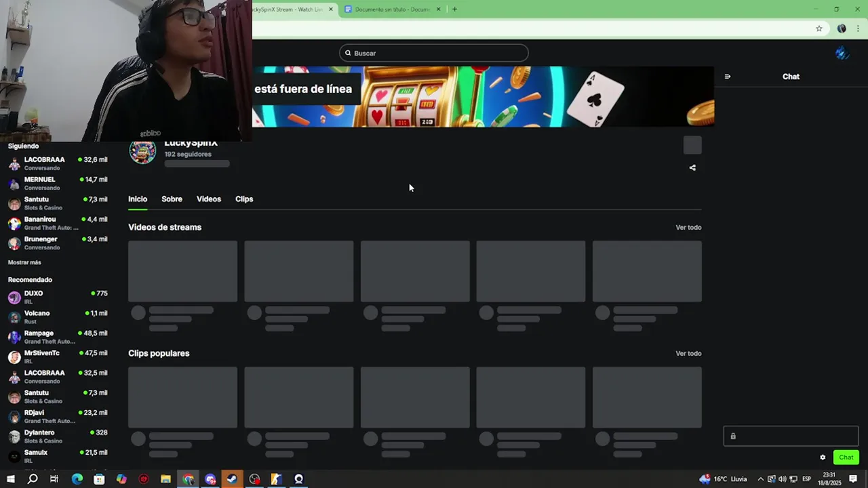Open Chrome three-dot menu

tap(859, 28)
